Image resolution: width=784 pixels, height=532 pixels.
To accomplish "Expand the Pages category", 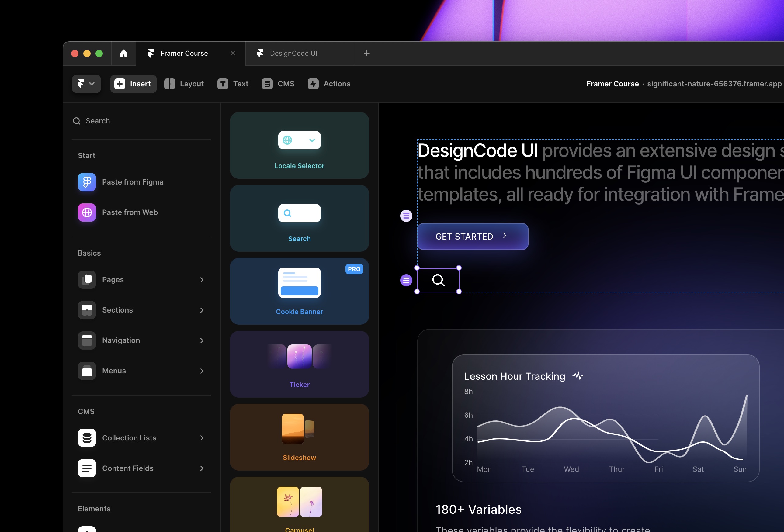I will [x=141, y=279].
